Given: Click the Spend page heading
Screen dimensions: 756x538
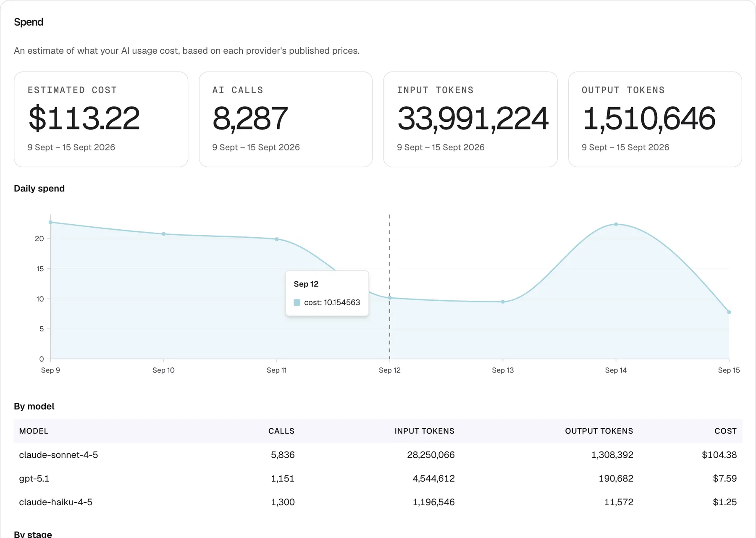Looking at the screenshot, I should pyautogui.click(x=29, y=22).
